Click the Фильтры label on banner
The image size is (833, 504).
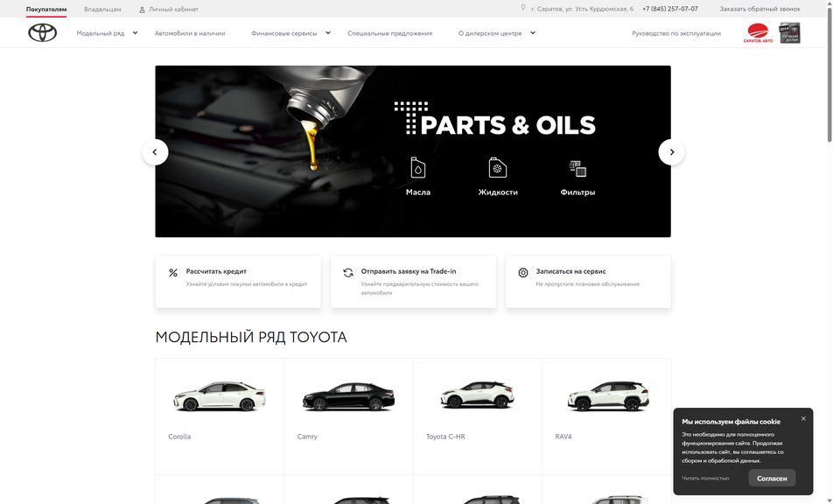(577, 192)
